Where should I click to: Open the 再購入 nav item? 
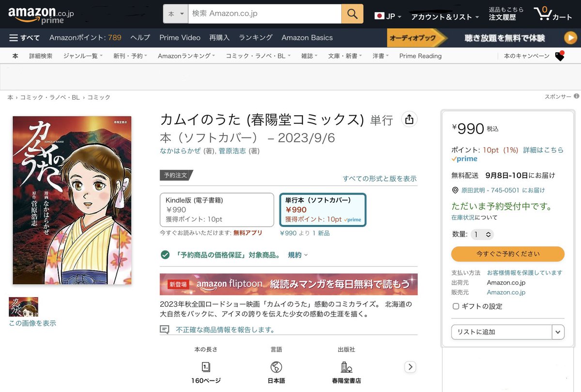click(219, 38)
